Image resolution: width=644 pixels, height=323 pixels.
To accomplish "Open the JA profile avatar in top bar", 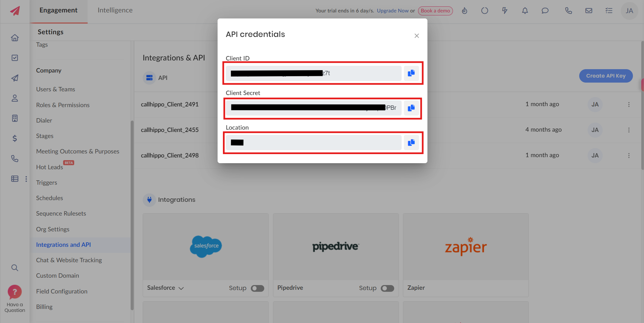I will (629, 11).
